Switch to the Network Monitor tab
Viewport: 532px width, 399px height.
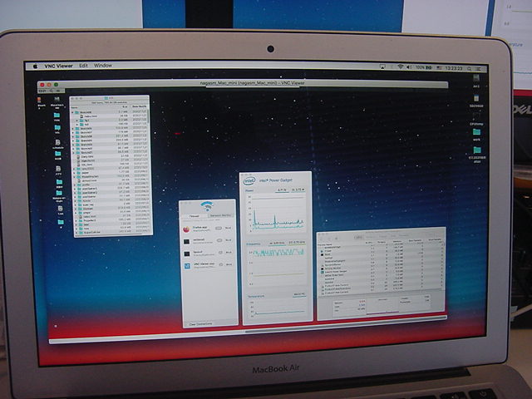click(x=220, y=215)
